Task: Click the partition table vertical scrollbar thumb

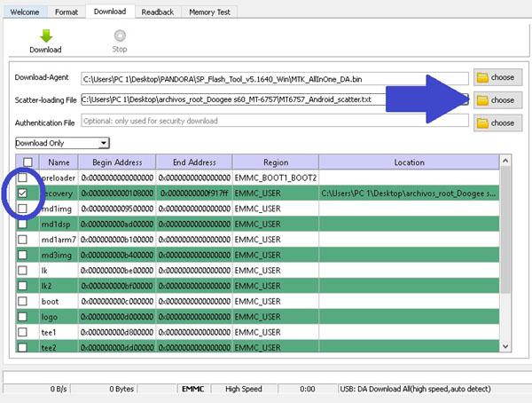Action: (505, 230)
